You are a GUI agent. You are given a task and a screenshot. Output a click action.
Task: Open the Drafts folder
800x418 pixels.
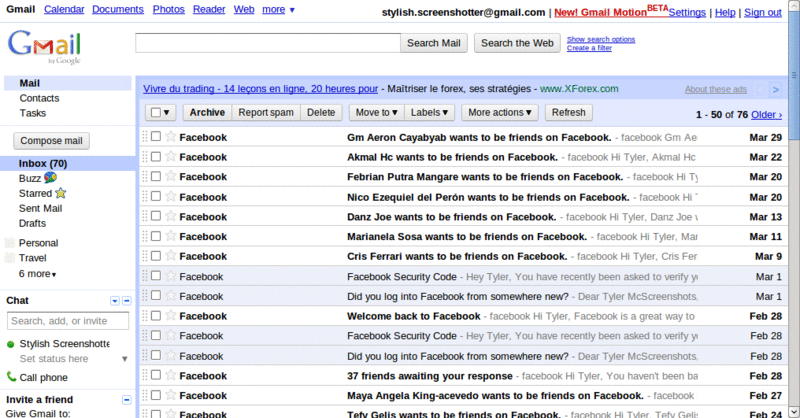(x=32, y=223)
